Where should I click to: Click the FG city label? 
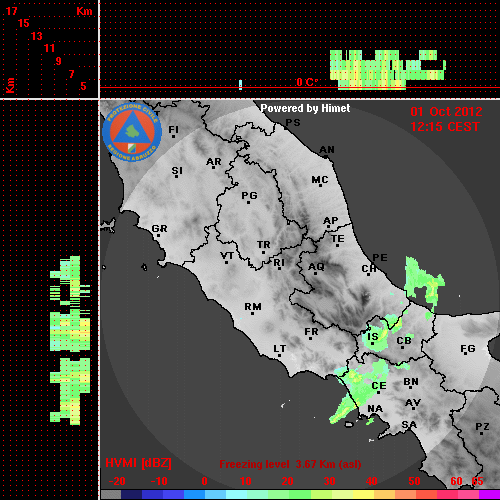pos(467,349)
